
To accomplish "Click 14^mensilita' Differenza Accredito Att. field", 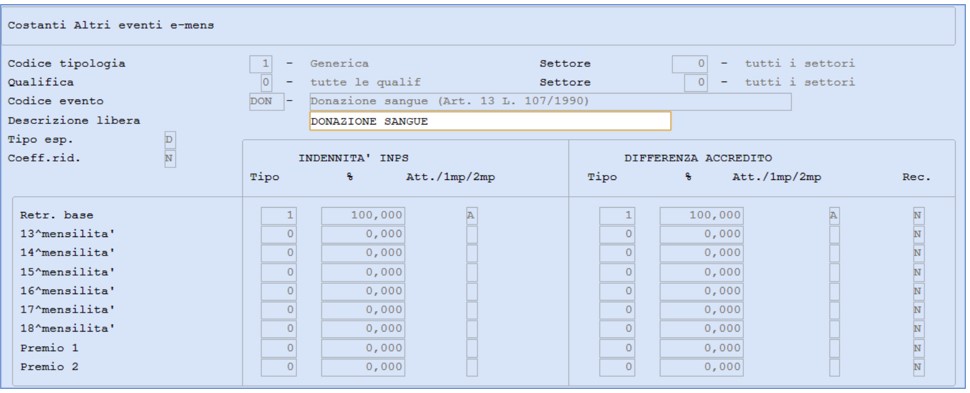I will [835, 253].
